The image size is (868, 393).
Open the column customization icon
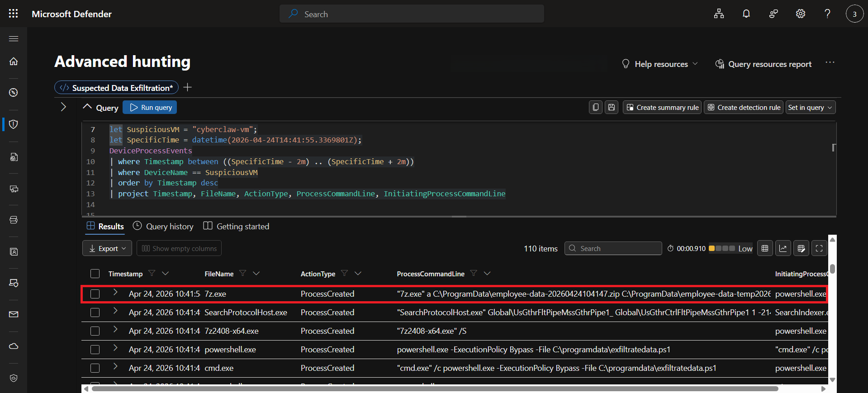tap(801, 248)
